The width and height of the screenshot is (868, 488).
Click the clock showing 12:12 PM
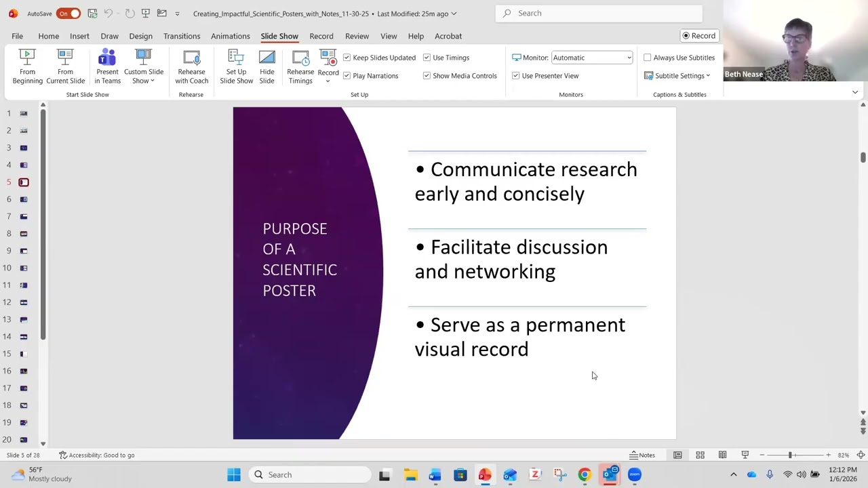(x=843, y=474)
